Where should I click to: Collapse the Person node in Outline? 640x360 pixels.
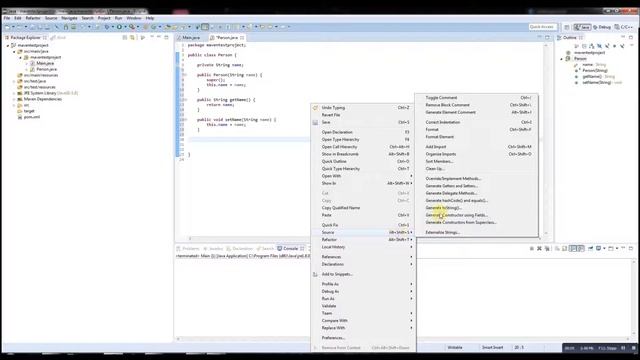click(562, 59)
